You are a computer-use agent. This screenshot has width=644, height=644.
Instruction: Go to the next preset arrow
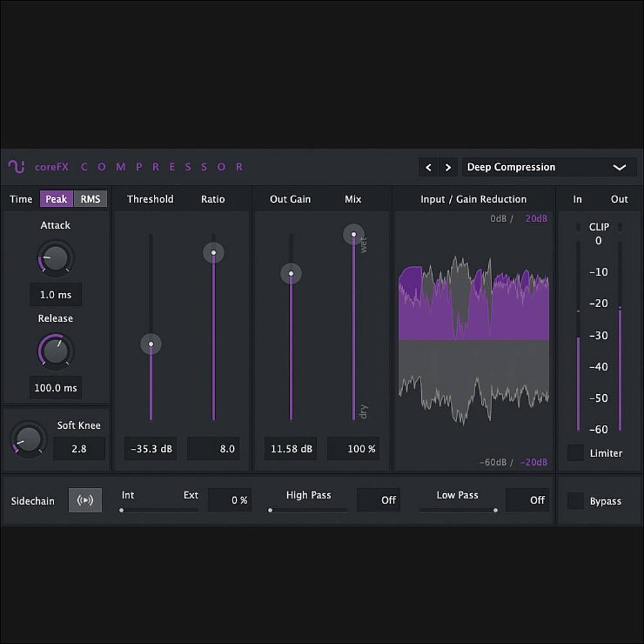[448, 167]
